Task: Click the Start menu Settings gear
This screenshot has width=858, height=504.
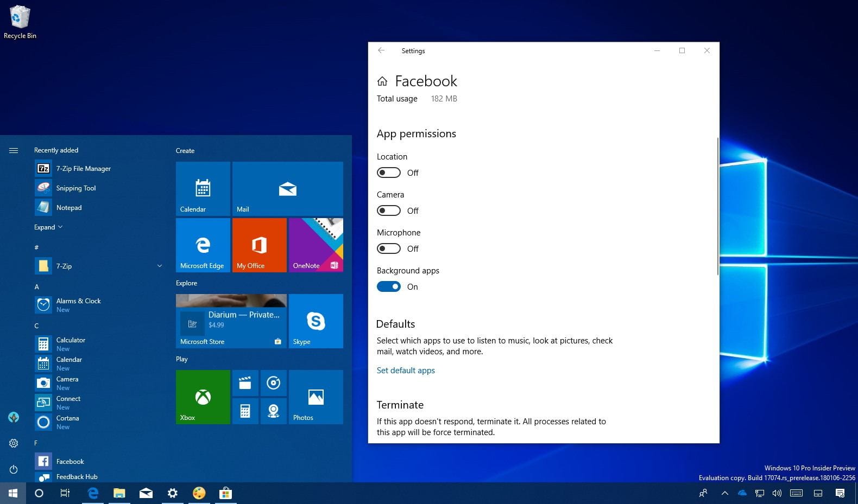Action: click(x=14, y=443)
